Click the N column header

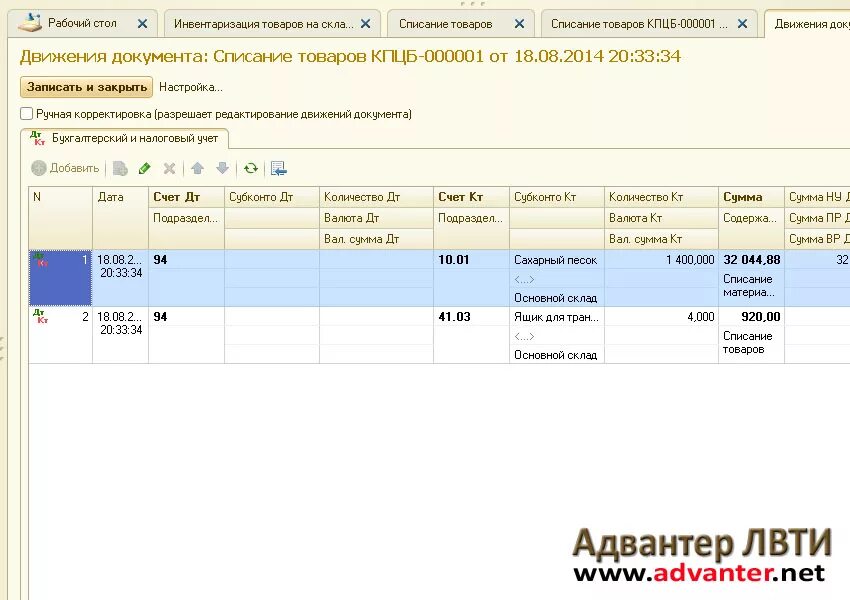coord(60,218)
